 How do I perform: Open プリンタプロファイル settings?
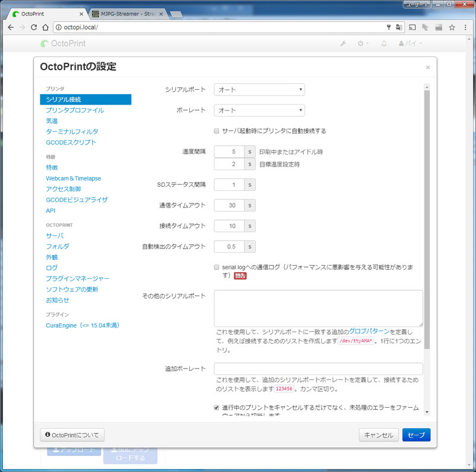point(75,110)
